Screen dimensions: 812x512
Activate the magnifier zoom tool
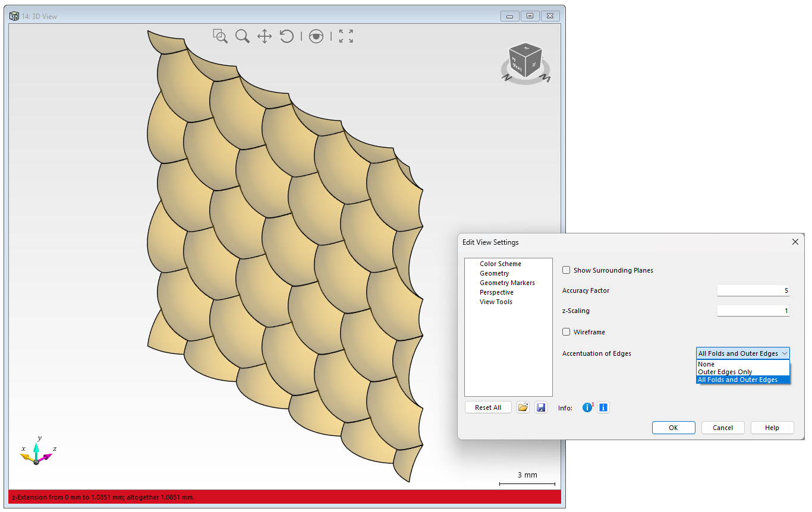[x=243, y=36]
